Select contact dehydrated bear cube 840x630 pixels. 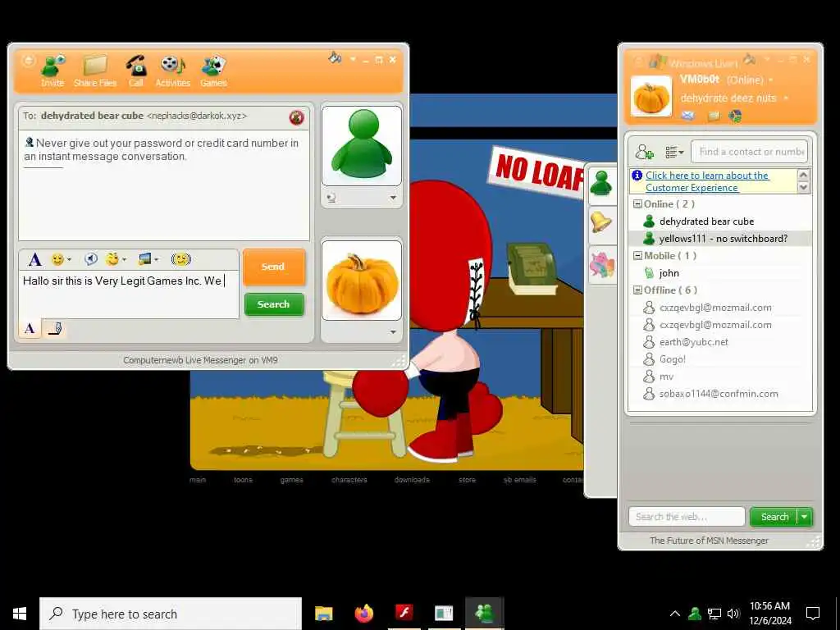[x=720, y=221]
